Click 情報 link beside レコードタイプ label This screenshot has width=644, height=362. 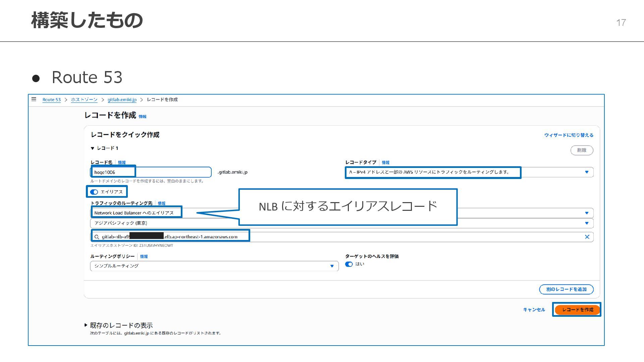pyautogui.click(x=385, y=163)
